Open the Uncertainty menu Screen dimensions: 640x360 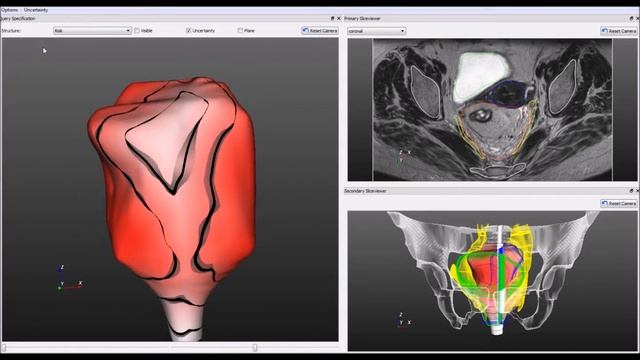(36, 10)
